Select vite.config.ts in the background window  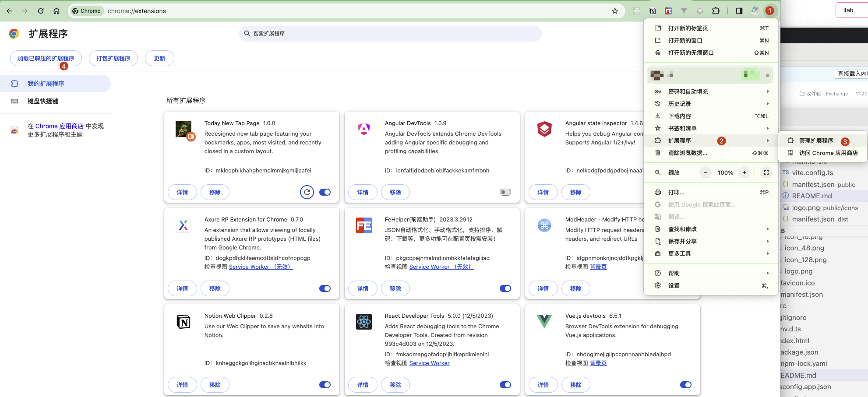[x=812, y=172]
